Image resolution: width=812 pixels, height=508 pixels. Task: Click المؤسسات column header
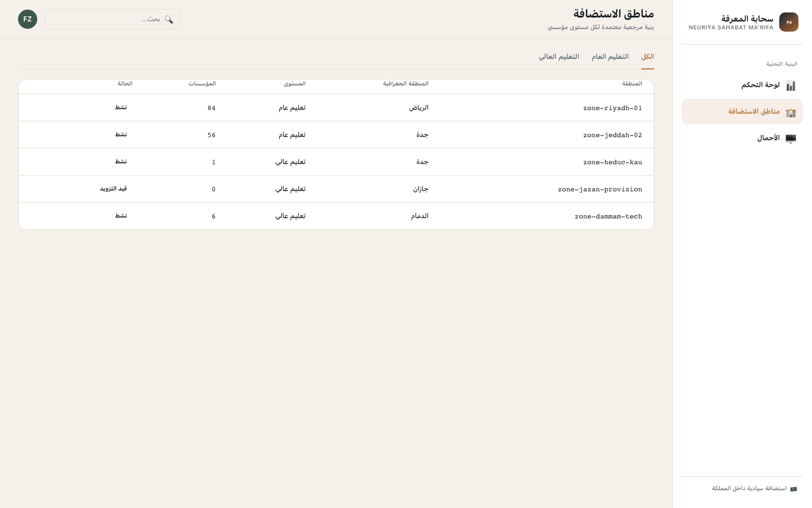(x=202, y=84)
